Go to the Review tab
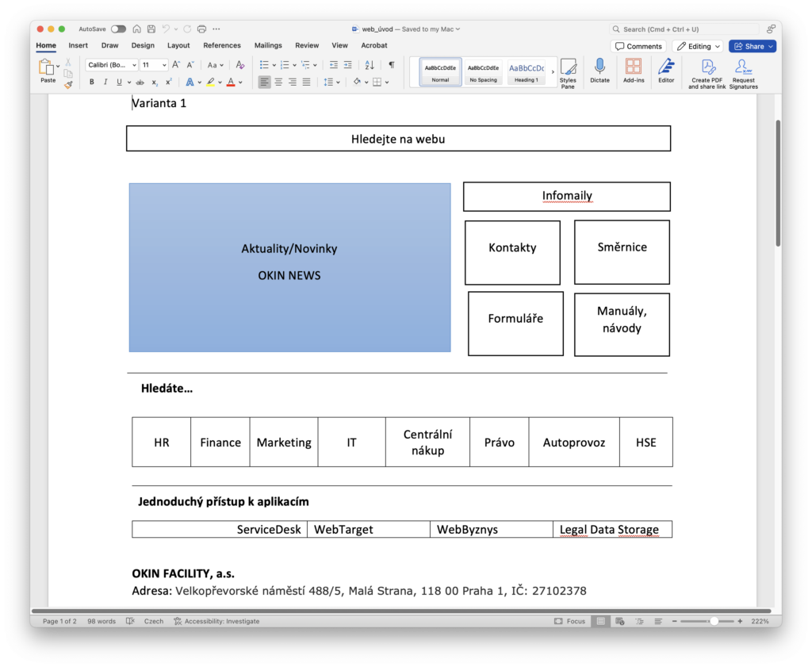Screen dimensions: 812x667 click(x=307, y=45)
